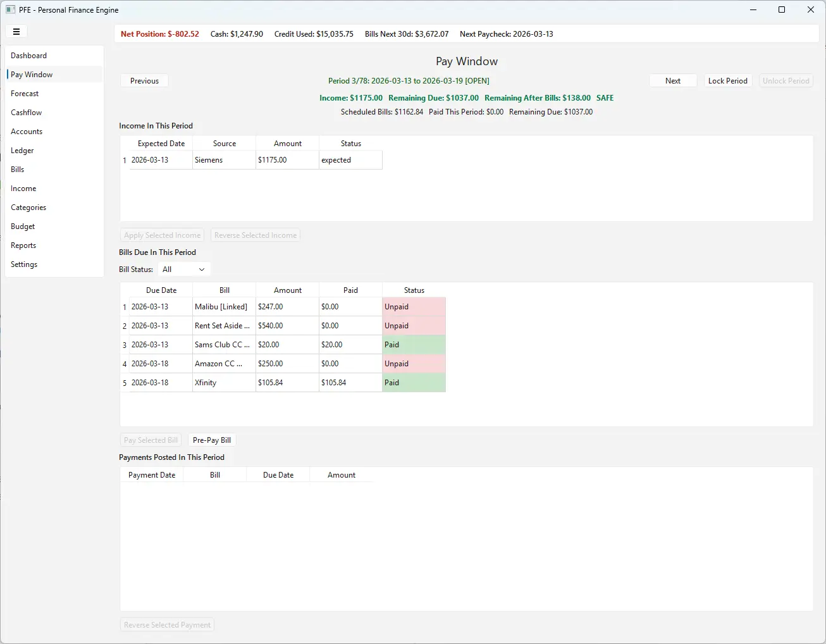826x644 pixels.
Task: Click Paid status of Xfinity bill
Action: click(x=414, y=383)
